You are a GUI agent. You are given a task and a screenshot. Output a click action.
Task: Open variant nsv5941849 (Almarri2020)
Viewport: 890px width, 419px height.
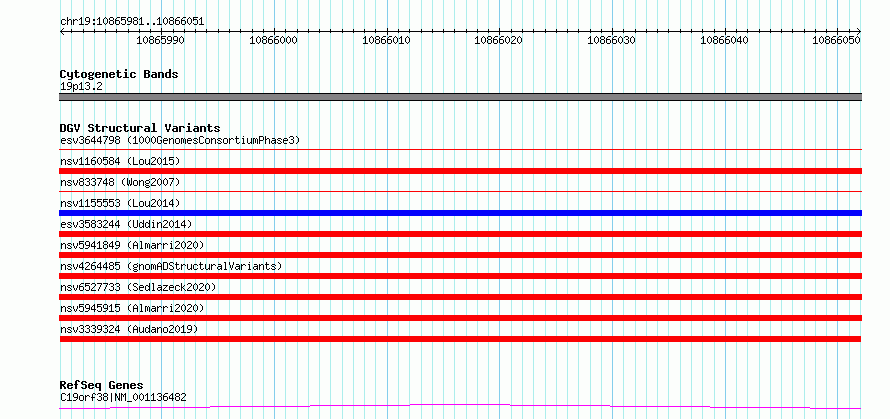[132, 245]
